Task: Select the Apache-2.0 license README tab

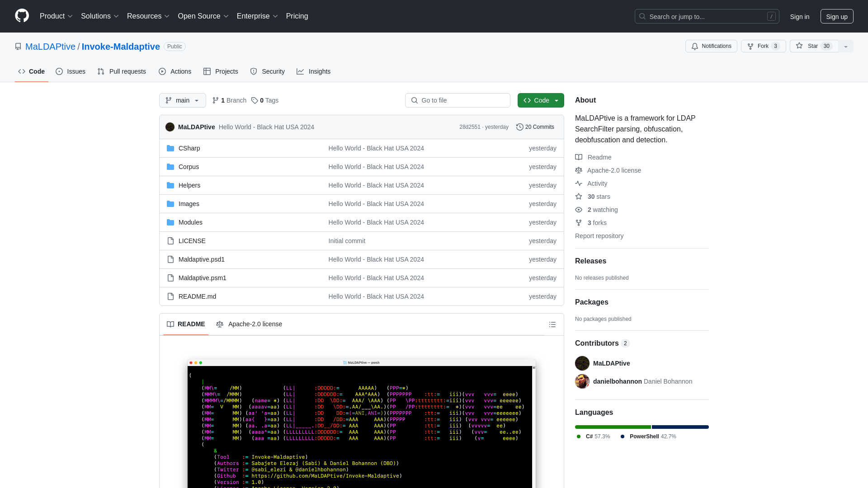Action: 249,324
